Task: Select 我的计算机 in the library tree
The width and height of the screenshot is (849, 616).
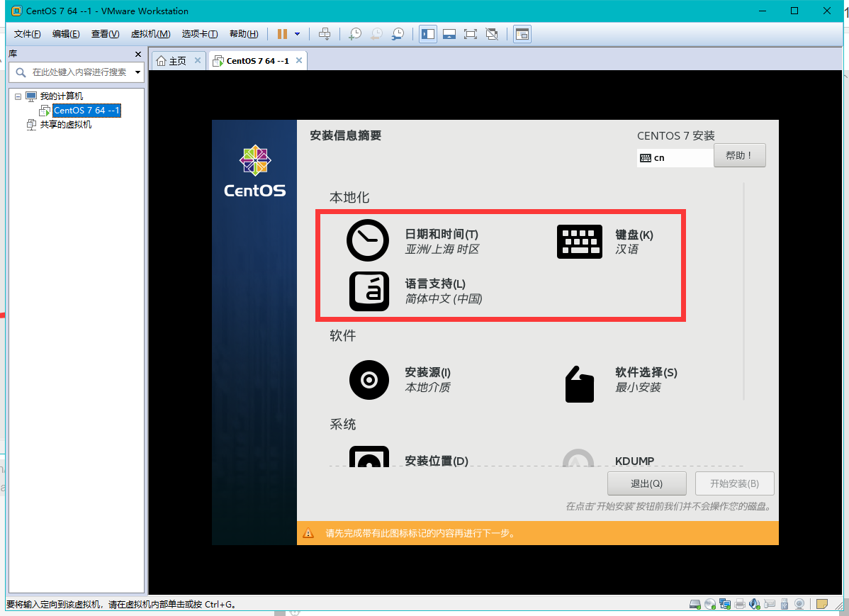Action: point(61,96)
